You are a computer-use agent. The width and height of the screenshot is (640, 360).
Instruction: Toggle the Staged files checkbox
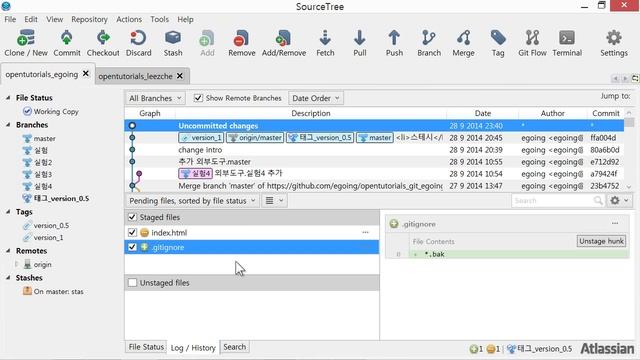click(132, 217)
